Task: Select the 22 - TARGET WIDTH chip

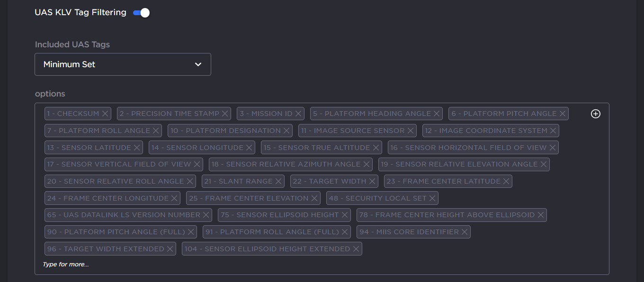Action: click(x=329, y=181)
